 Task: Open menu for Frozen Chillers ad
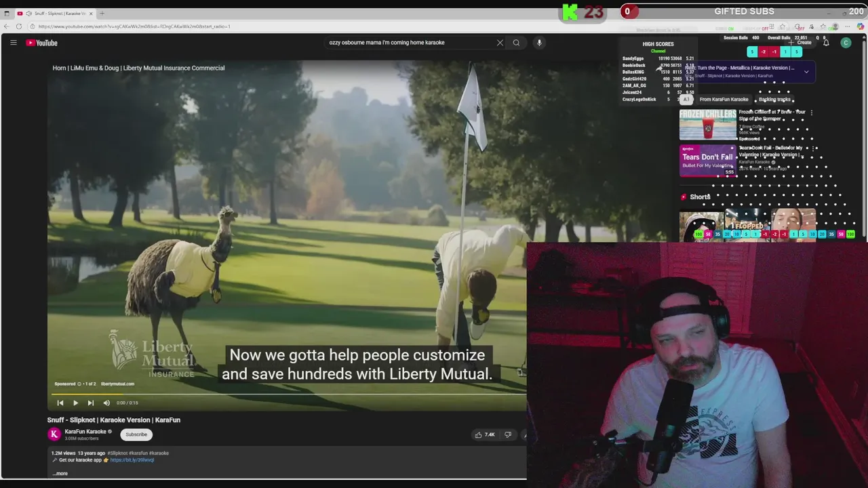pyautogui.click(x=811, y=113)
